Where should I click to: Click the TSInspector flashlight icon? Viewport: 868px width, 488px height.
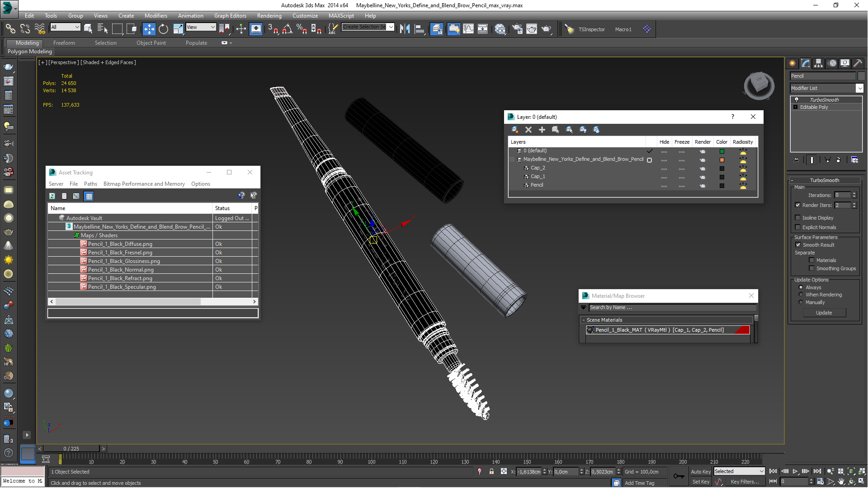coord(569,29)
